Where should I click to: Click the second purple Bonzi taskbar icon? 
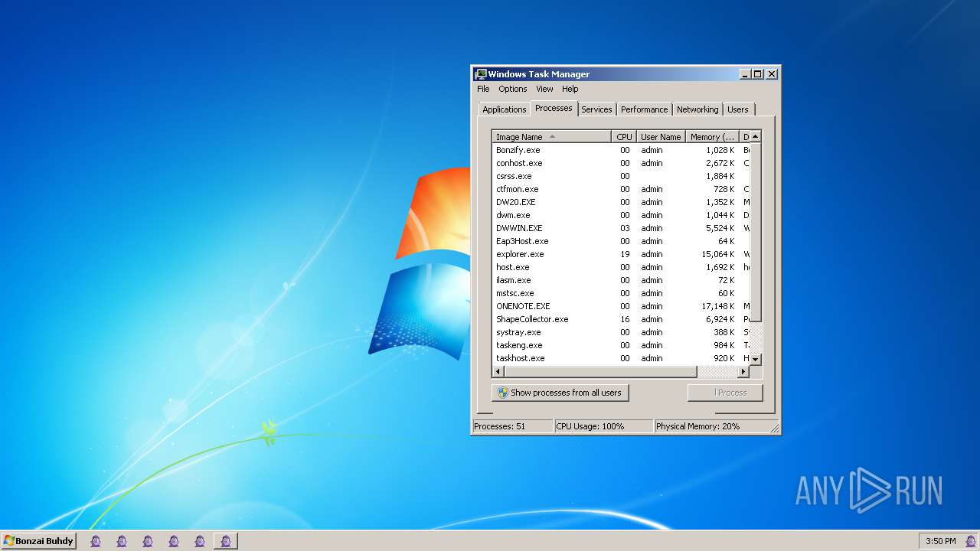(122, 541)
